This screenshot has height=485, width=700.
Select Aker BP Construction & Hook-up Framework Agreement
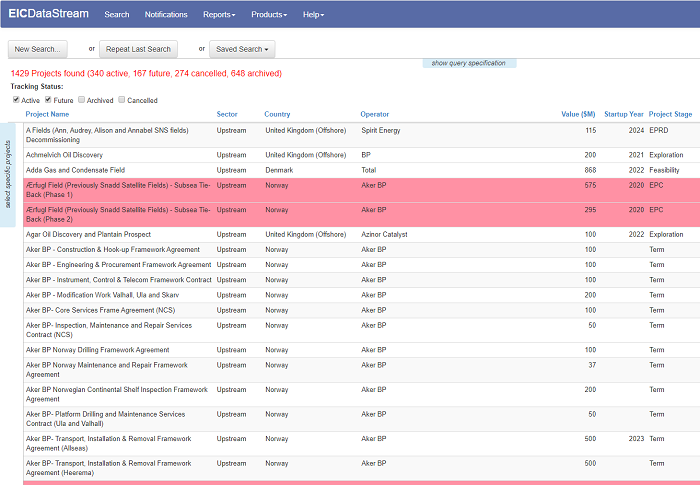pyautogui.click(x=362, y=250)
